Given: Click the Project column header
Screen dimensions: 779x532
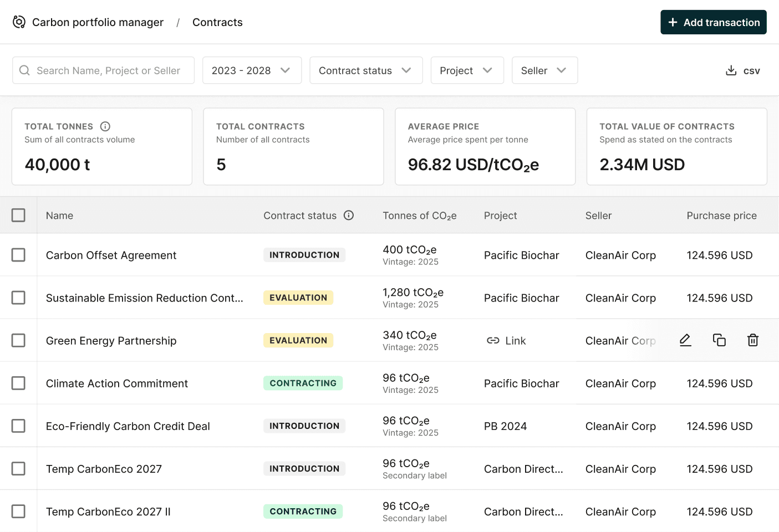Looking at the screenshot, I should (500, 216).
